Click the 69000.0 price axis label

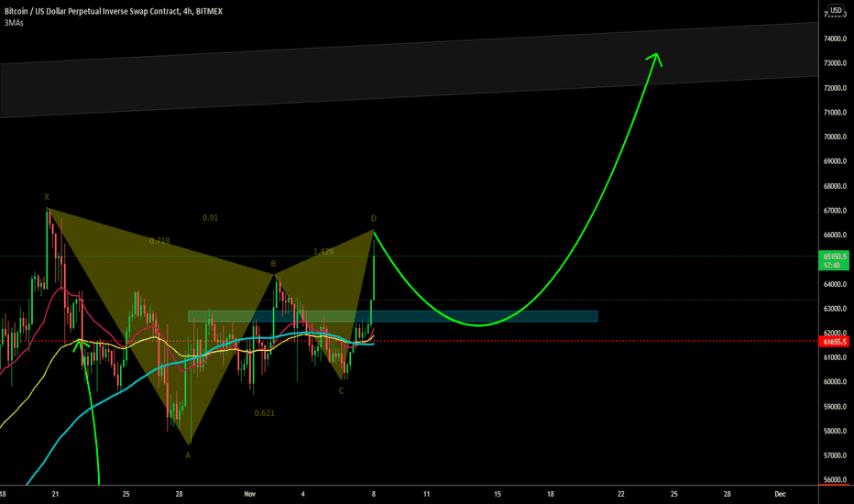pyautogui.click(x=835, y=161)
